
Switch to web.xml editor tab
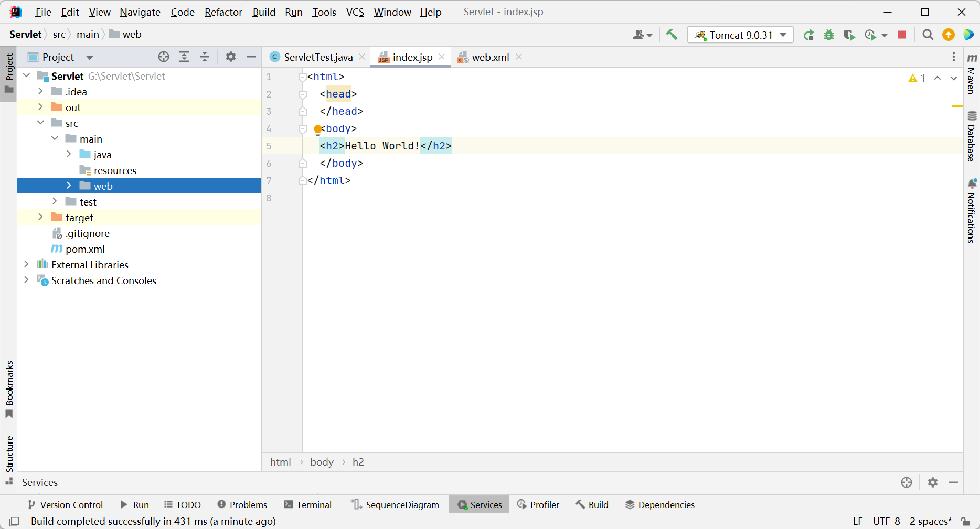pos(490,57)
